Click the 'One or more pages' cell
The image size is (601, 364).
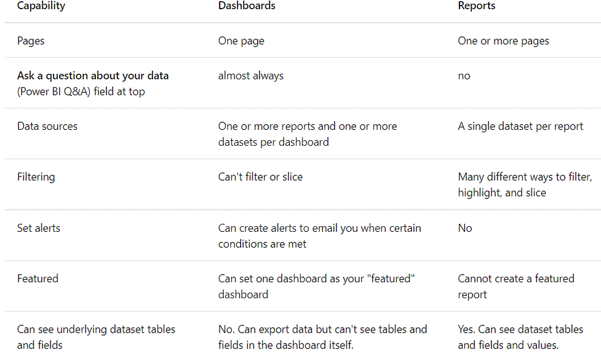coord(503,41)
